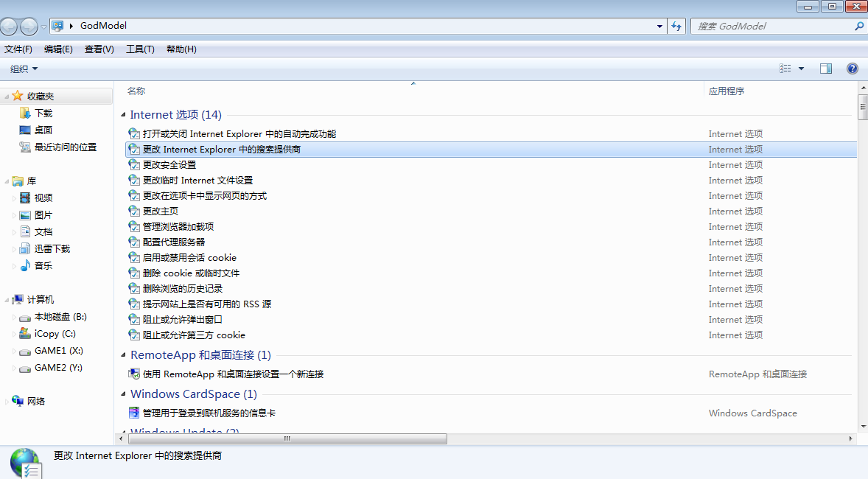Toggle the preview pane icon
The width and height of the screenshot is (868, 479).
pyautogui.click(x=826, y=68)
